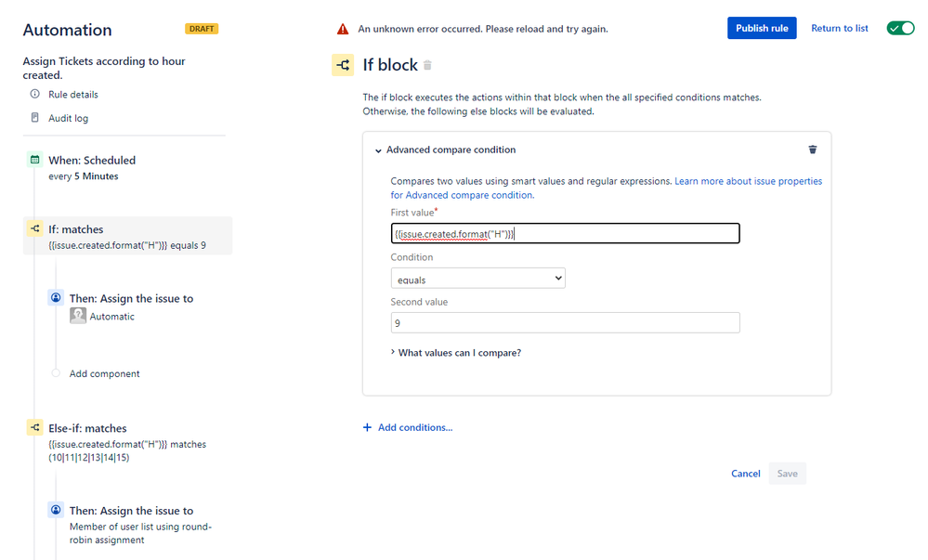Click the Scheduled trigger calendar icon
The height and width of the screenshot is (560, 928).
point(35,160)
